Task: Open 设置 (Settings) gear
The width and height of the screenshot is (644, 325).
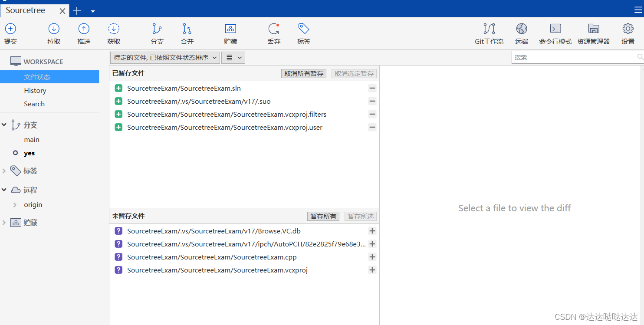Action: click(628, 34)
